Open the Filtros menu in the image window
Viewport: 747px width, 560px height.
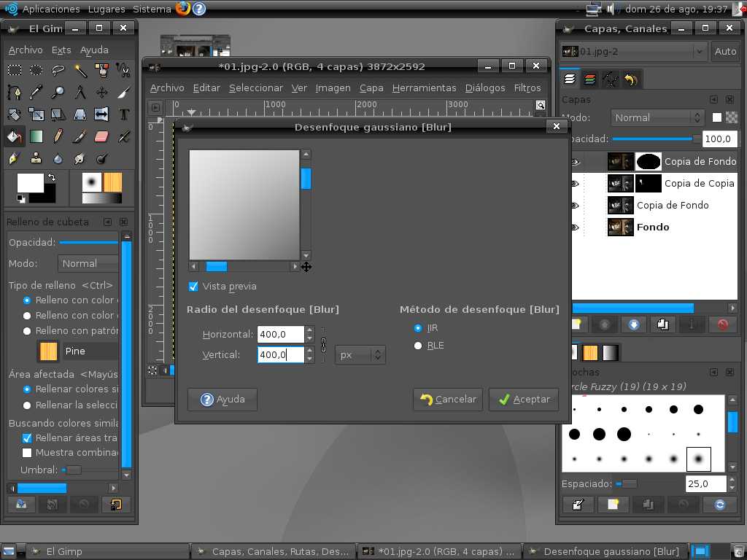527,88
